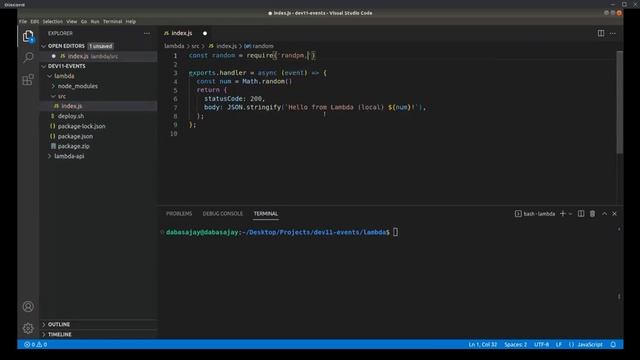Image resolution: width=640 pixels, height=360 pixels.
Task: Change line ending via LF status item
Action: [558, 344]
